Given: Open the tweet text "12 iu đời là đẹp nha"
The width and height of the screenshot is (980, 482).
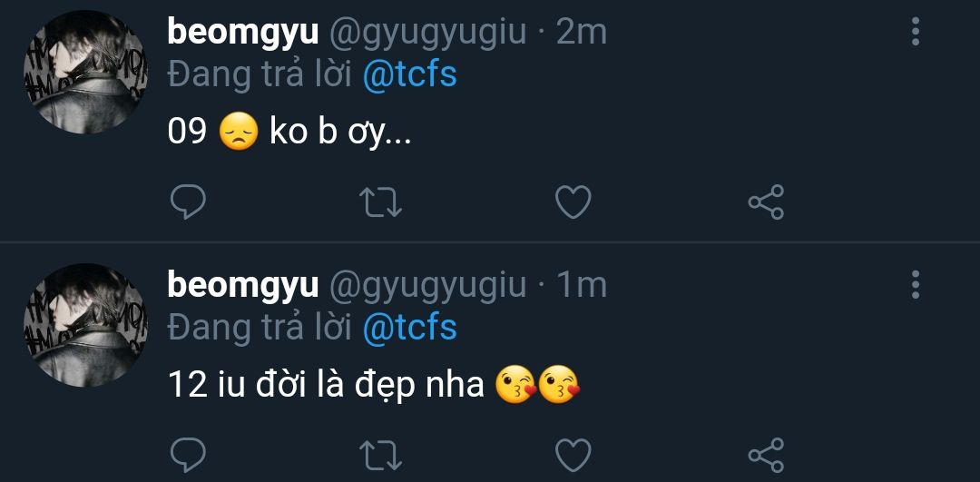Looking at the screenshot, I should pyautogui.click(x=327, y=385).
